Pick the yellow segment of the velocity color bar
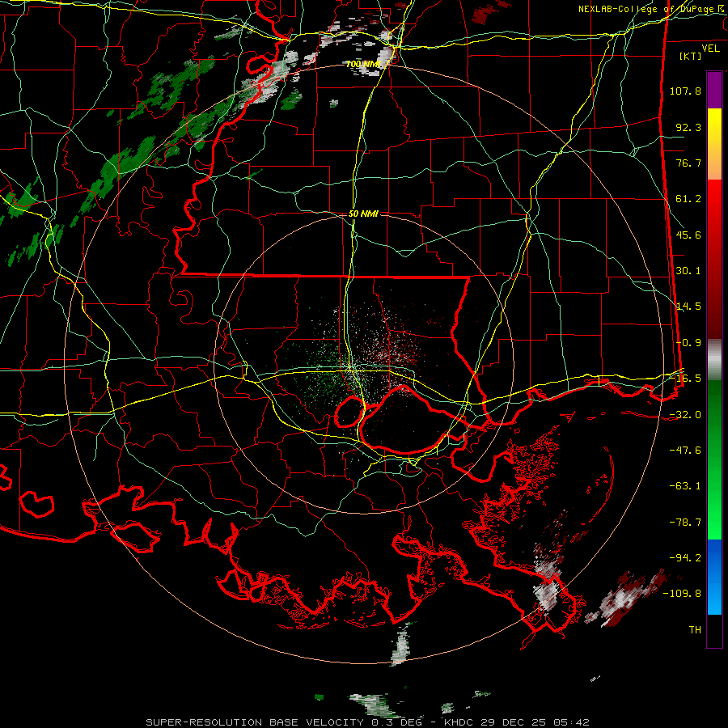 point(714,144)
